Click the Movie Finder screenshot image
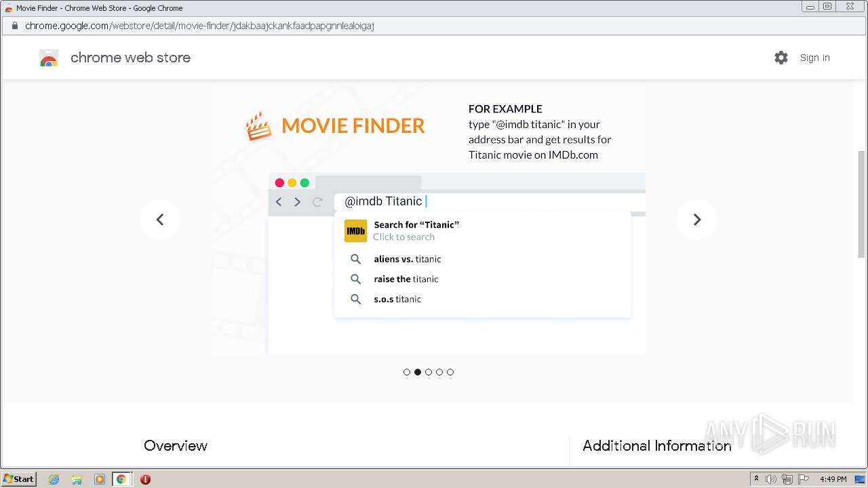Image resolution: width=868 pixels, height=488 pixels. click(x=429, y=220)
